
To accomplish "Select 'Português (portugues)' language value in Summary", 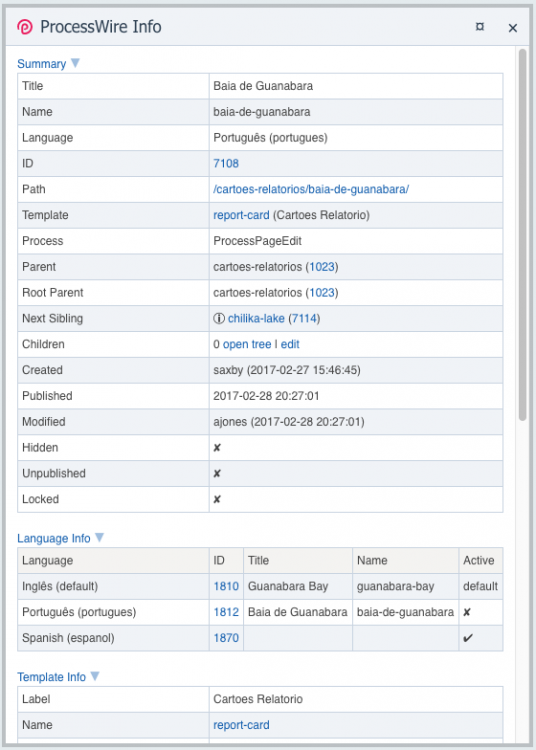I will 270,137.
